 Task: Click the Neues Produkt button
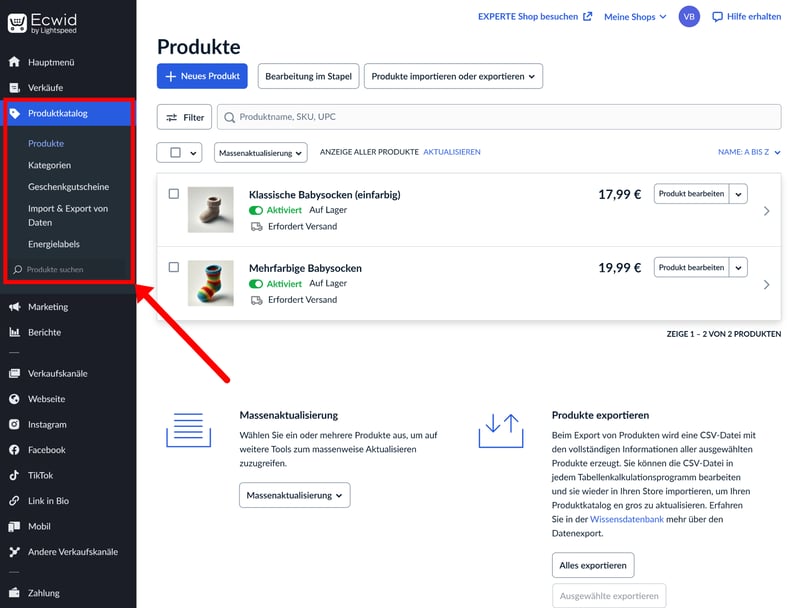pyautogui.click(x=202, y=76)
